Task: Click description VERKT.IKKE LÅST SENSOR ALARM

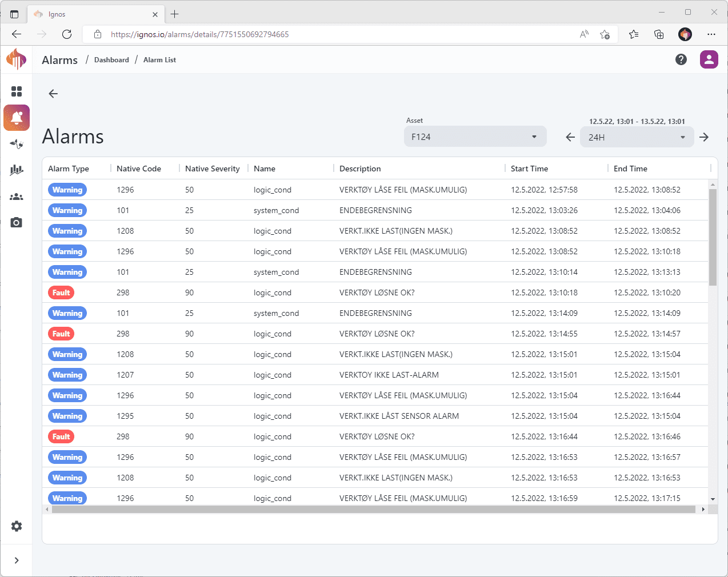Action: [x=399, y=416]
